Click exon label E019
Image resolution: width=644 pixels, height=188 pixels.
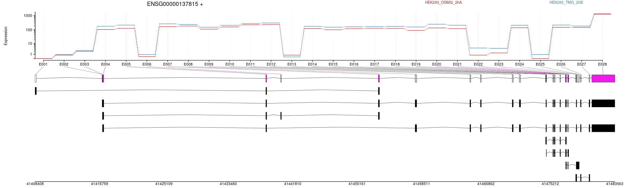416,64
